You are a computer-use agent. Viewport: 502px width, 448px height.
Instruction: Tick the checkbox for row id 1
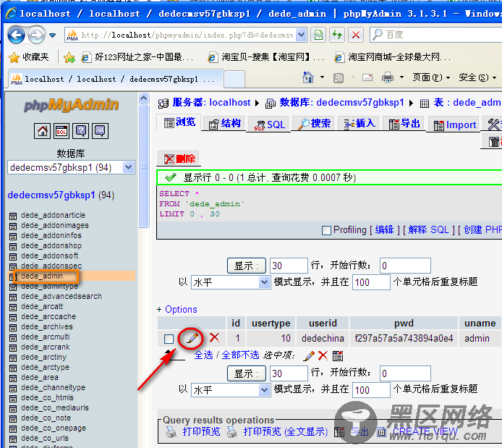pyautogui.click(x=169, y=339)
